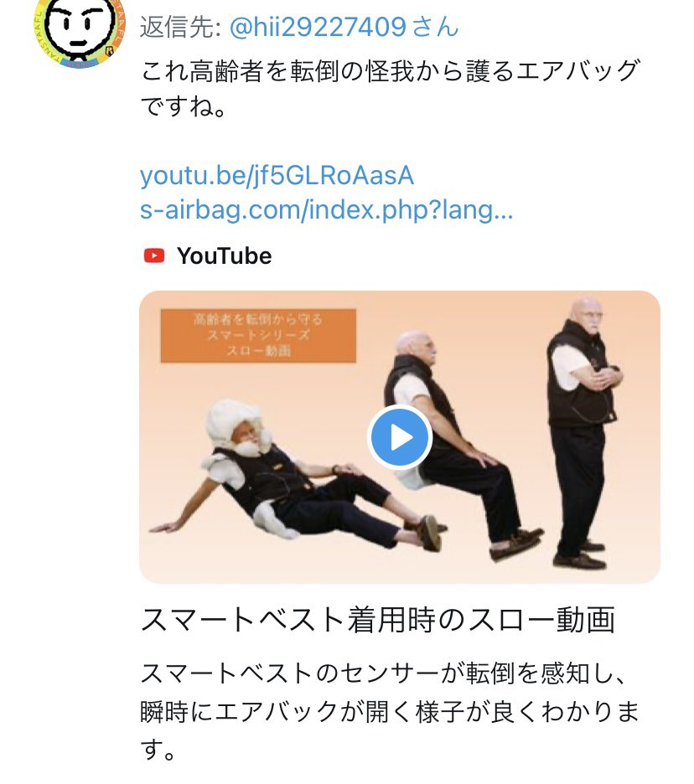This screenshot has height=784, width=694.
Task: Tap the 返信先 reply-to label
Action: click(181, 27)
